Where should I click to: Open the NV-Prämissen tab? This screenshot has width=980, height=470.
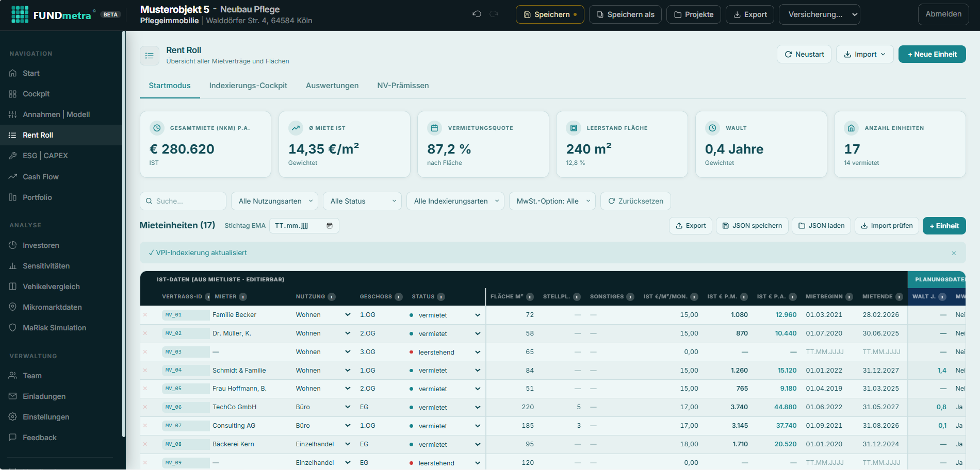pyautogui.click(x=403, y=86)
